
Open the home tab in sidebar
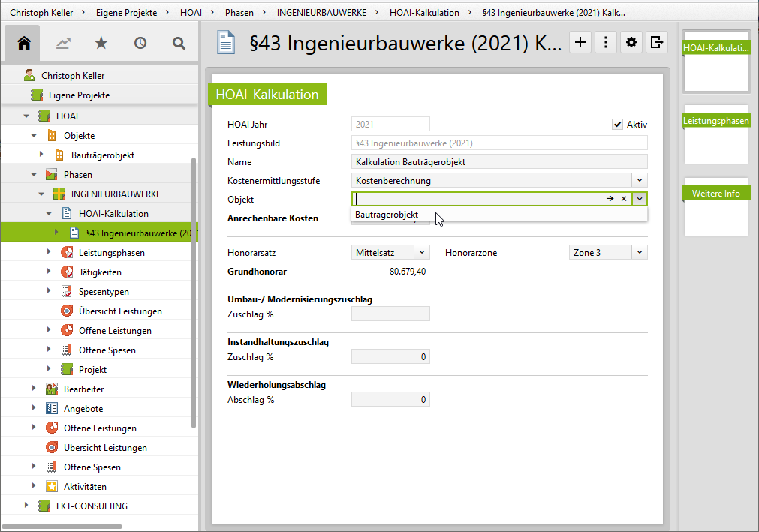(24, 43)
